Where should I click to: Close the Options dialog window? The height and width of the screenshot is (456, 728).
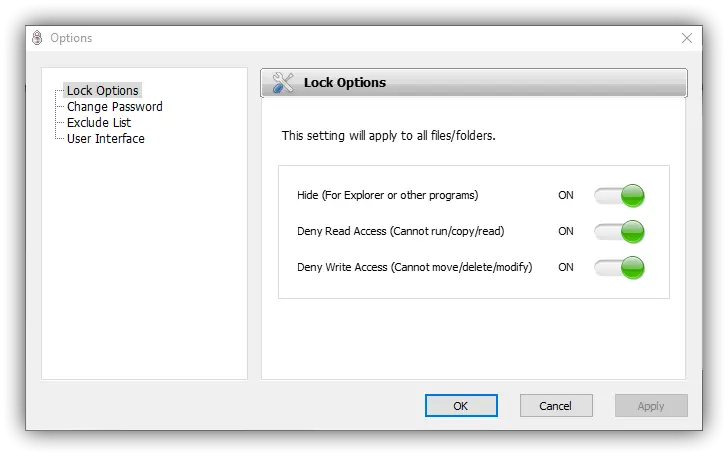tap(686, 38)
